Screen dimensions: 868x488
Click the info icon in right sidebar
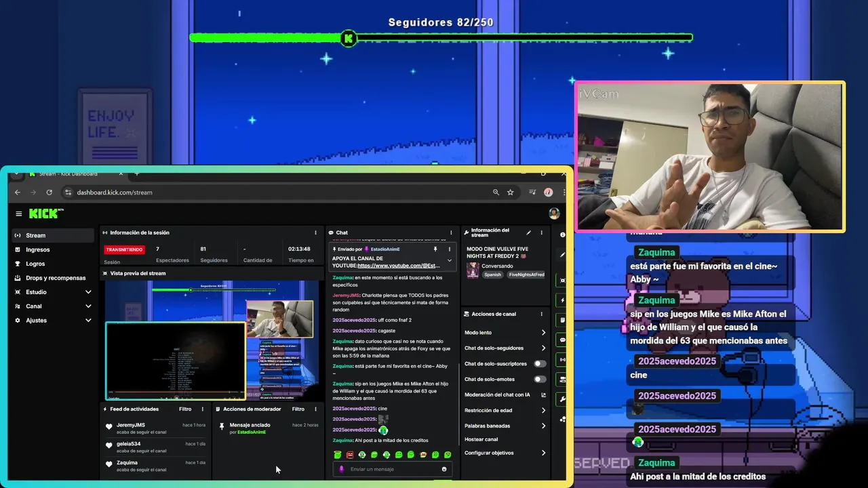pos(563,235)
